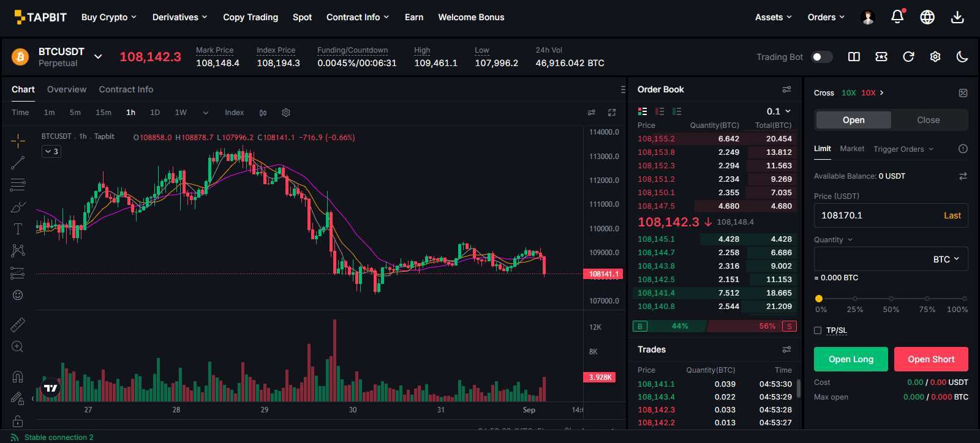Open BTCUSDT pair selector chevron

click(98, 57)
